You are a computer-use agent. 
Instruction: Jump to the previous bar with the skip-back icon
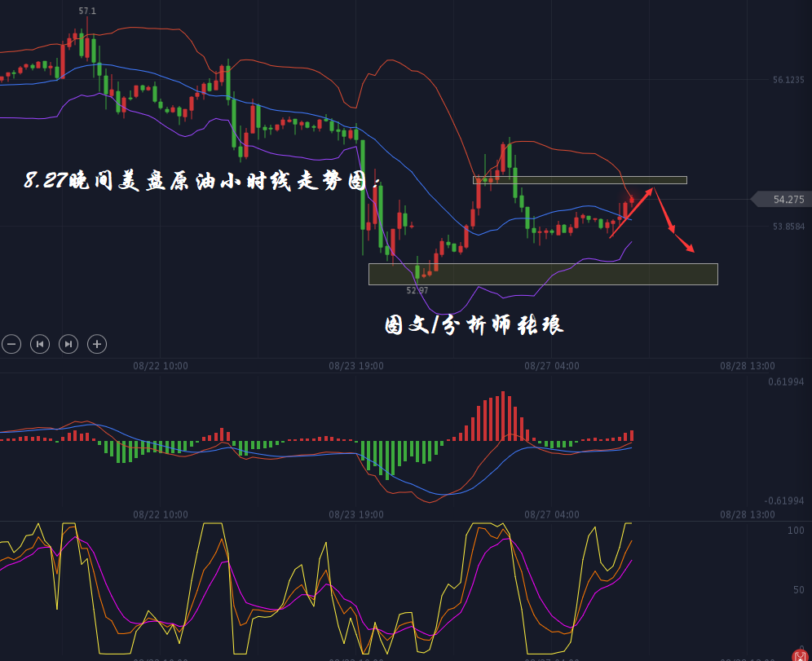[40, 344]
